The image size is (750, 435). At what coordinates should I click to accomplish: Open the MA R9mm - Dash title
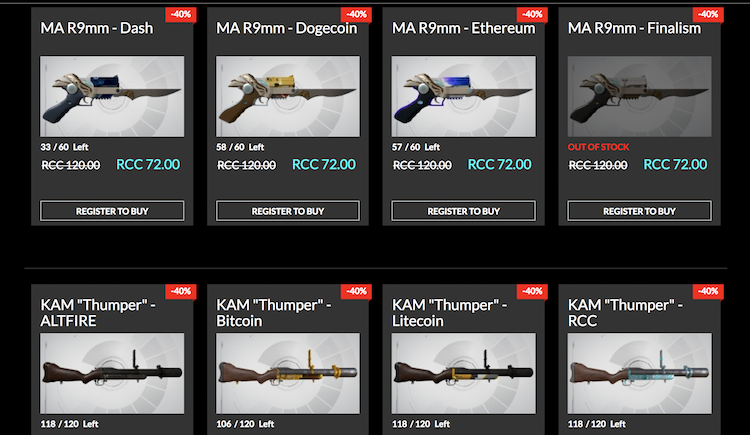point(97,28)
